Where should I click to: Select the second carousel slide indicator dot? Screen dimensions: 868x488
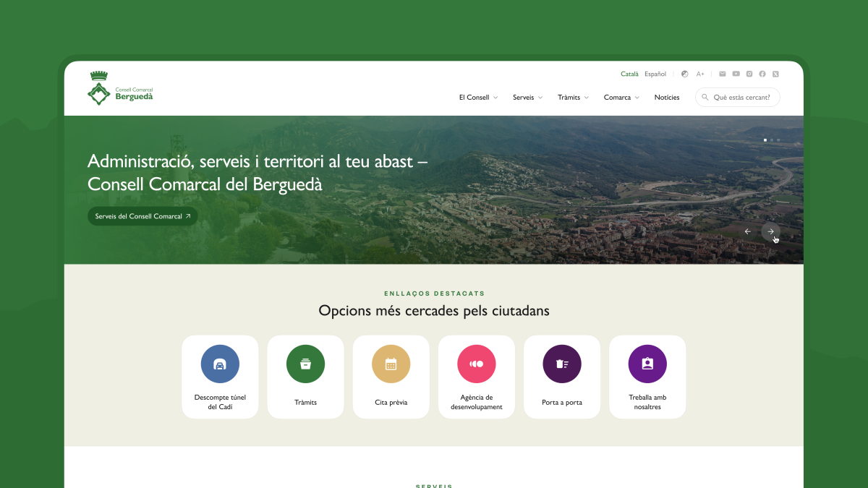(x=772, y=140)
